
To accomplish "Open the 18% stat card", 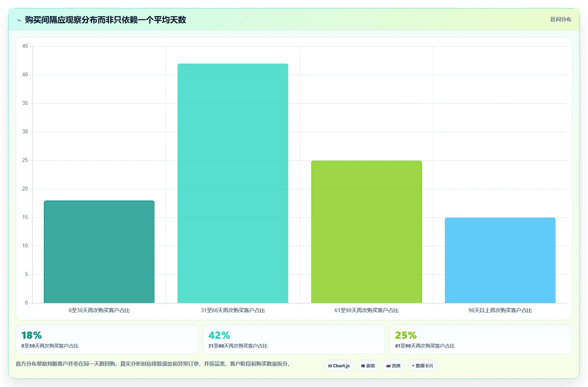I will pos(107,339).
